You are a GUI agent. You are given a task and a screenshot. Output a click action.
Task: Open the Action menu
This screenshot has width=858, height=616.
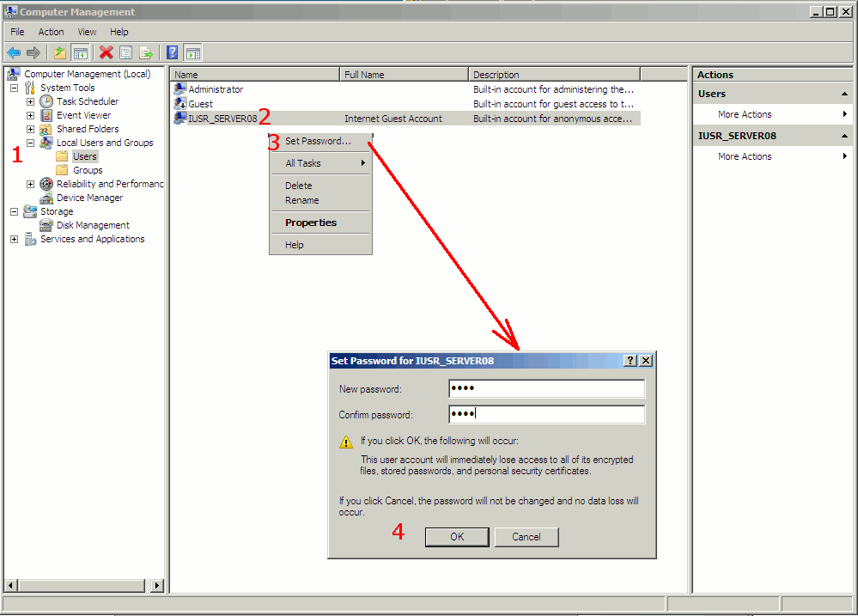(51, 31)
